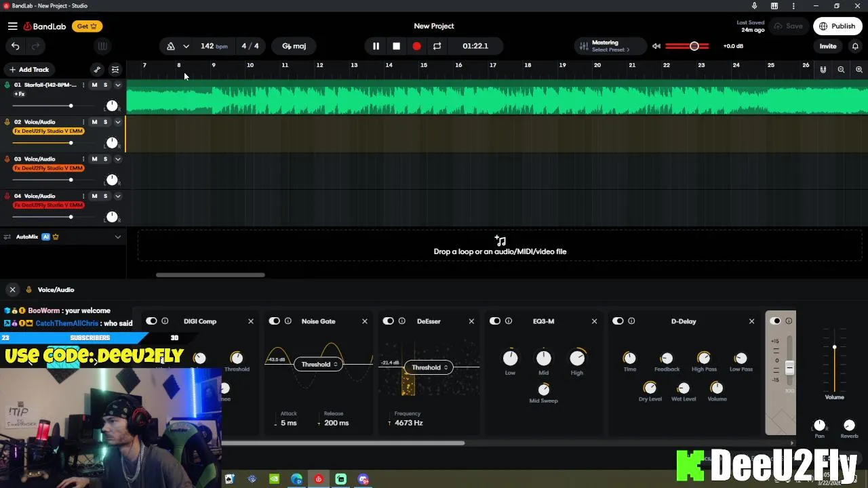Solo track 03 Voice/Audio

(105, 159)
